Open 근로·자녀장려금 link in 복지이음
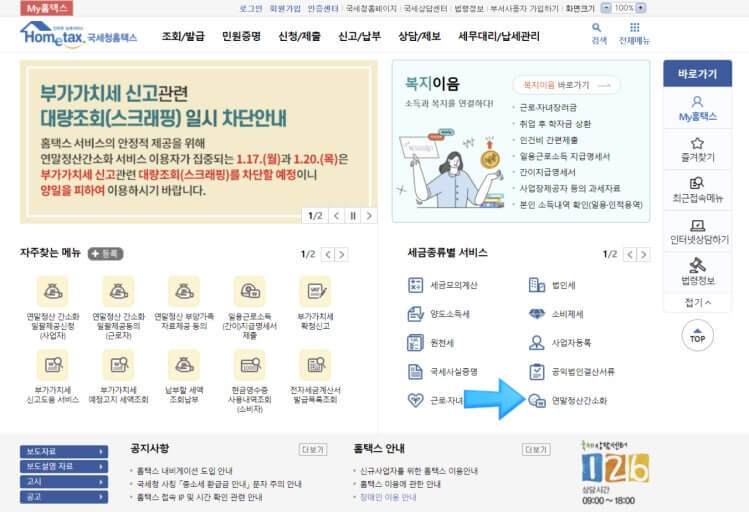Viewport: 749px width, 512px height. point(548,107)
